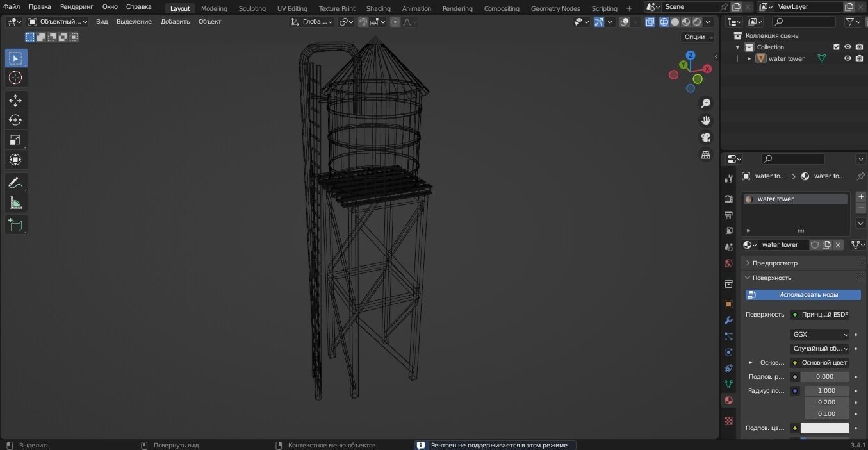
Task: Open the Scene properties tab
Action: click(728, 247)
